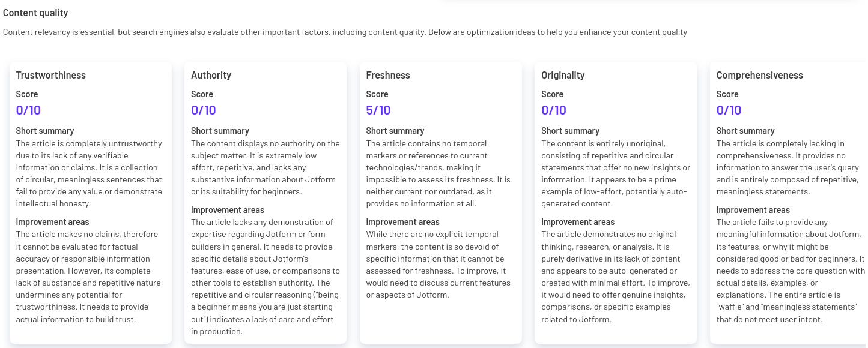Click the Comprehensiveness 0/10 score value
868x348 pixels.
(x=729, y=110)
